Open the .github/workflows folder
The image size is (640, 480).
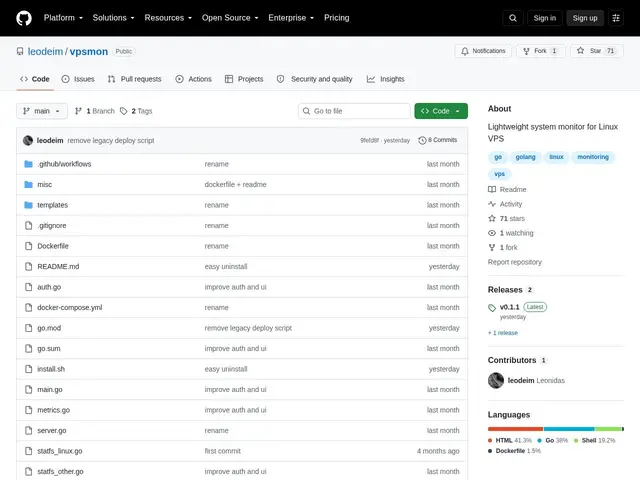click(64, 164)
